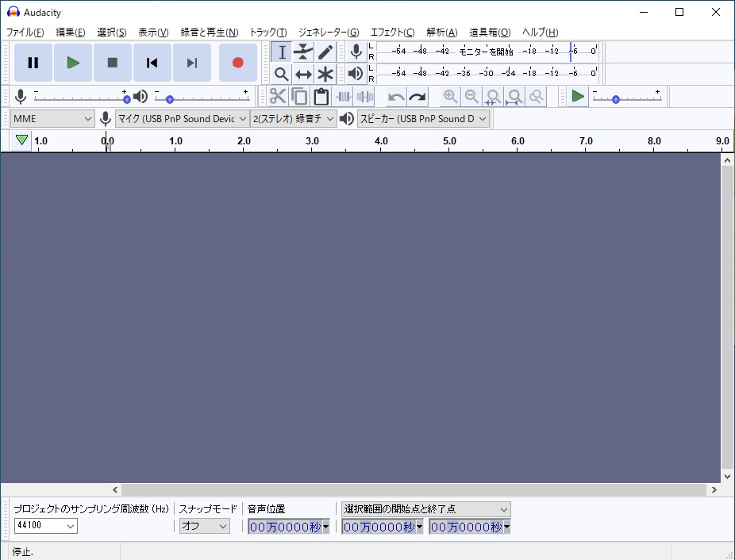
Task: Select the I-beam Selection tool
Action: click(282, 52)
